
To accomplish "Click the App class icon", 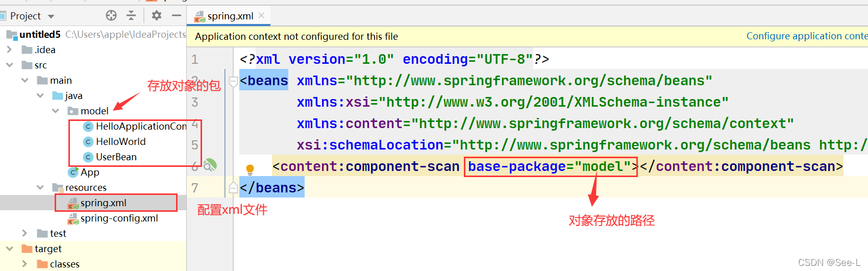I will [x=73, y=172].
